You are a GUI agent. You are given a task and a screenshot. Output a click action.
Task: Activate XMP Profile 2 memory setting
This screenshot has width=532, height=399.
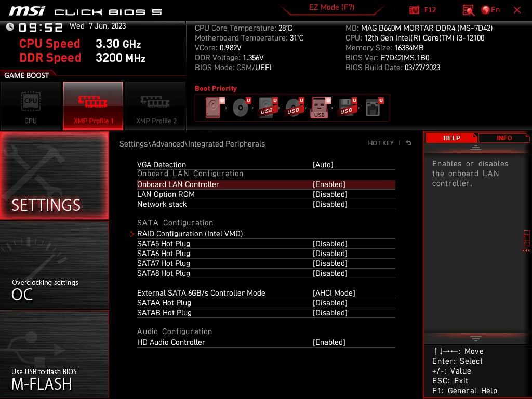point(156,106)
